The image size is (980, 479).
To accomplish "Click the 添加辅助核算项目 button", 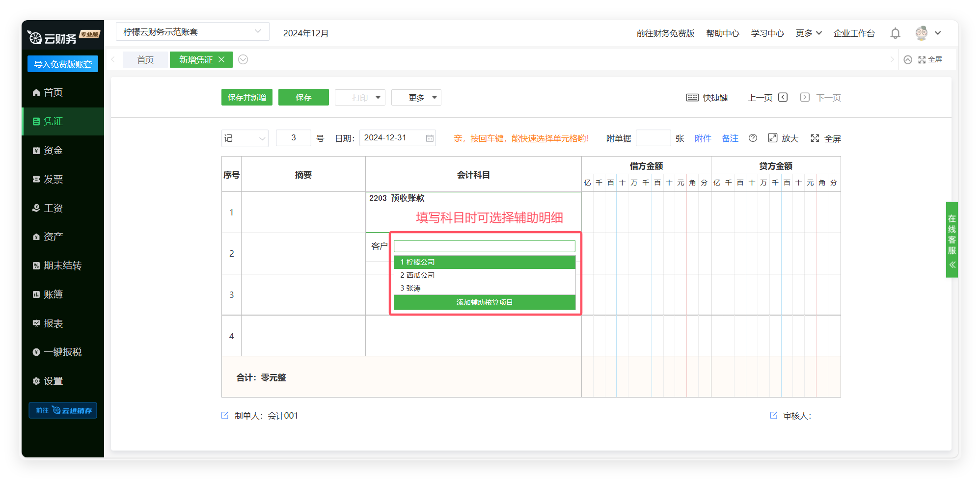I will pyautogui.click(x=484, y=302).
